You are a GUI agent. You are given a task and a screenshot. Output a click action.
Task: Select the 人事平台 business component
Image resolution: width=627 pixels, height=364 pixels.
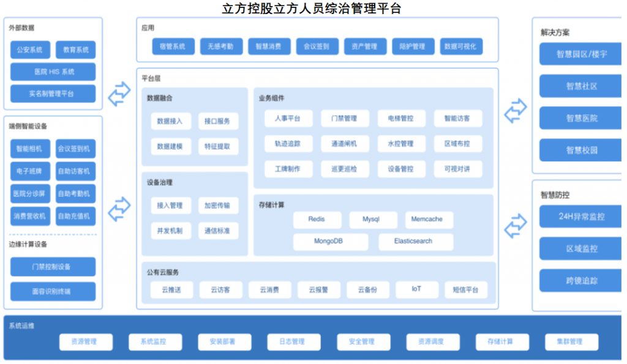288,118
